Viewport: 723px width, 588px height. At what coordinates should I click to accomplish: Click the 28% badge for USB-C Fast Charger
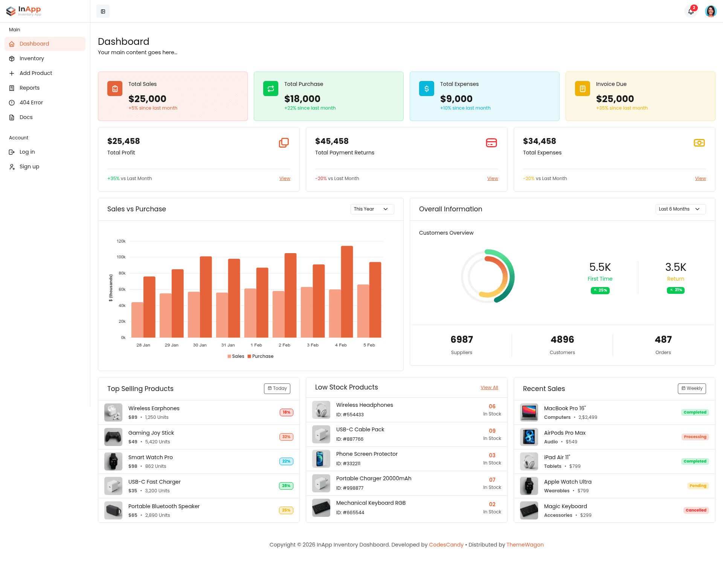tap(286, 486)
